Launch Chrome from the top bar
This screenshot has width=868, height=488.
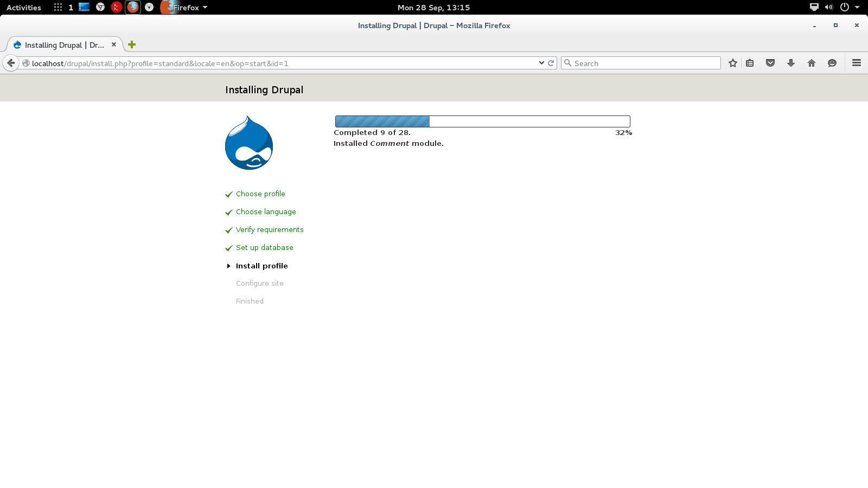[100, 7]
